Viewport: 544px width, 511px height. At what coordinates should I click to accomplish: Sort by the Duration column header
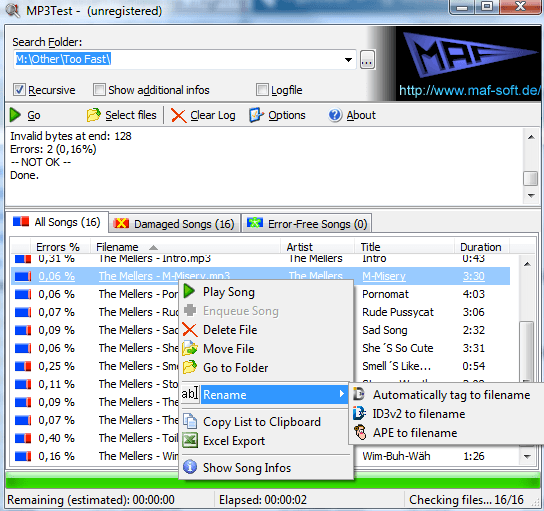click(481, 247)
